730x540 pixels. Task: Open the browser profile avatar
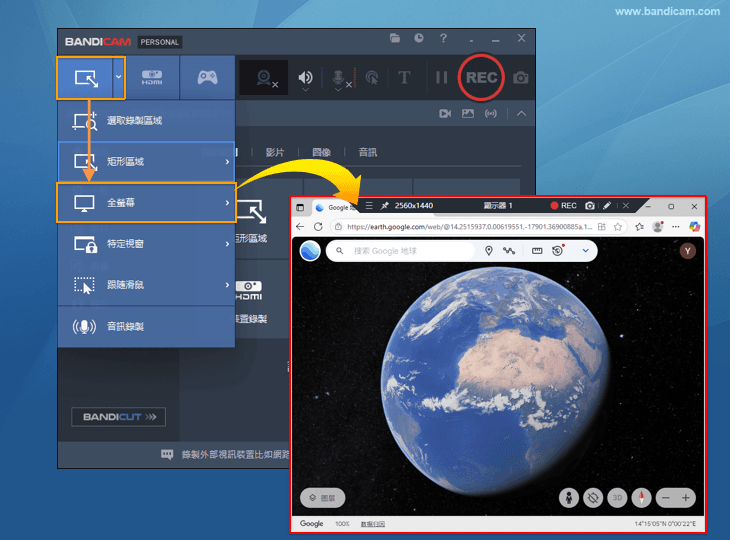tap(658, 227)
